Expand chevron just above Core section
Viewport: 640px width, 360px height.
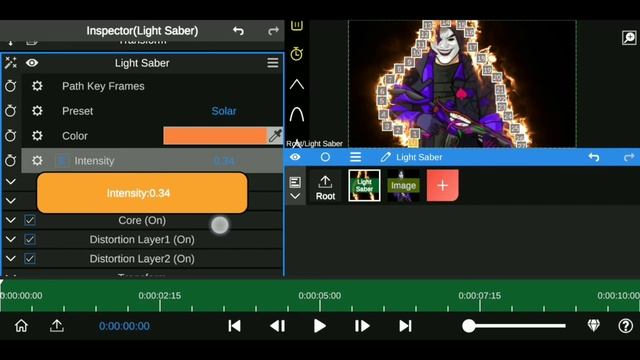11,201
